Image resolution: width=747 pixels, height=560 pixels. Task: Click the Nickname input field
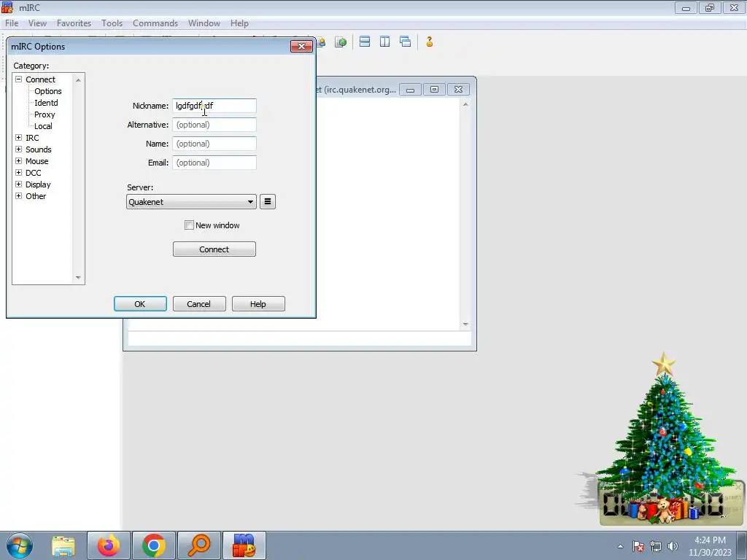tap(214, 106)
